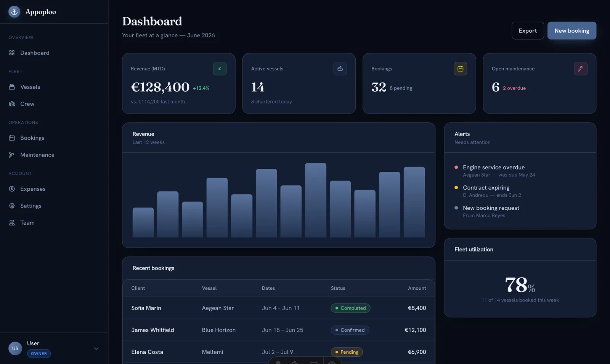Click the Vessels boat icon in the sidebar
The image size is (610, 364).
12,87
